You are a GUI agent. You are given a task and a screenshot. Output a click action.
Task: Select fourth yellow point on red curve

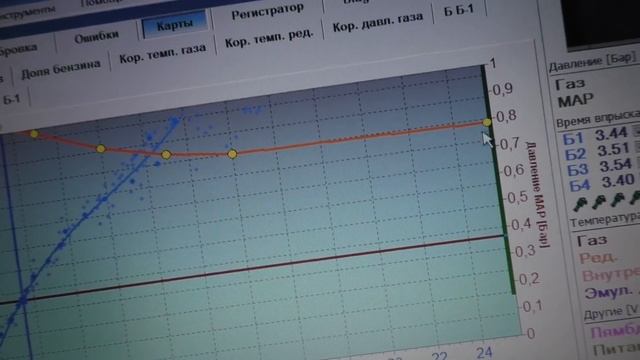232,154
